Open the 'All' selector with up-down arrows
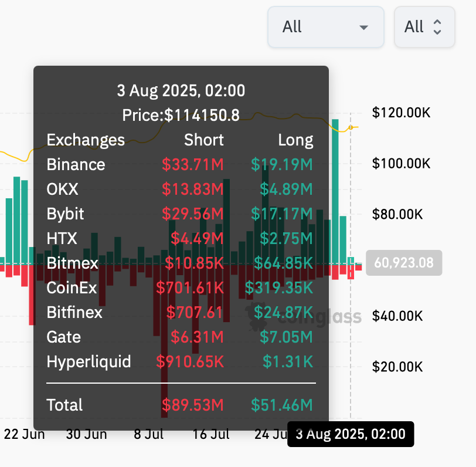The image size is (476, 467). click(424, 27)
